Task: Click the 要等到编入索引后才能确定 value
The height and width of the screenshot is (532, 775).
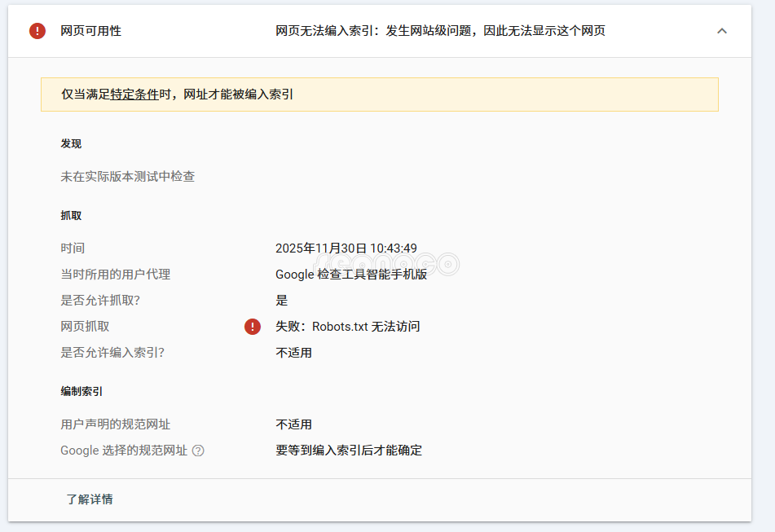Action: [349, 451]
